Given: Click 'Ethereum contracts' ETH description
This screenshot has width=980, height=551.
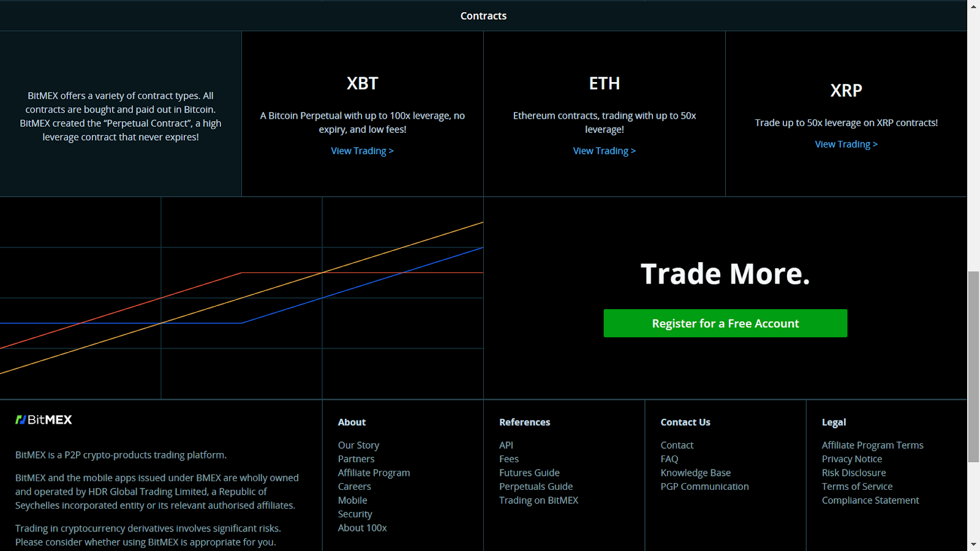Looking at the screenshot, I should click(x=605, y=122).
